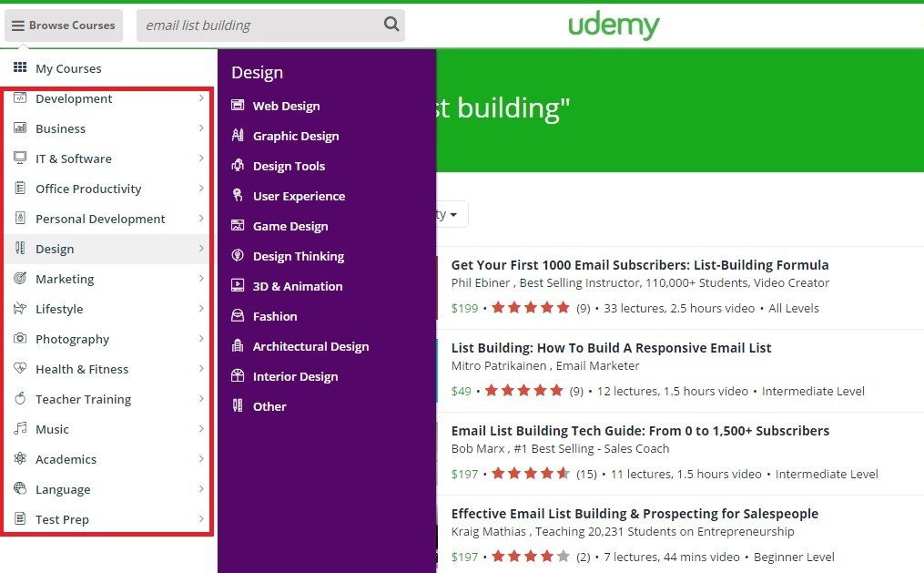
Task: Expand the Personal Development chevron
Action: click(201, 218)
